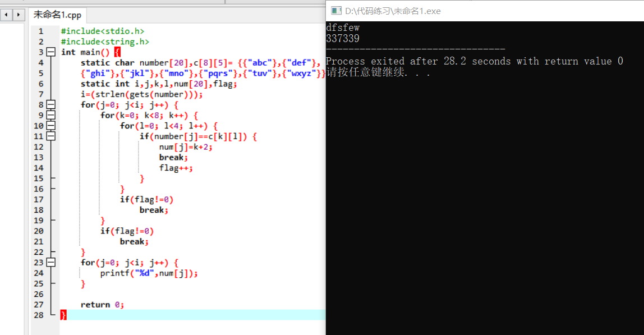Click on int main() declaration
This screenshot has width=644, height=335.
click(85, 52)
